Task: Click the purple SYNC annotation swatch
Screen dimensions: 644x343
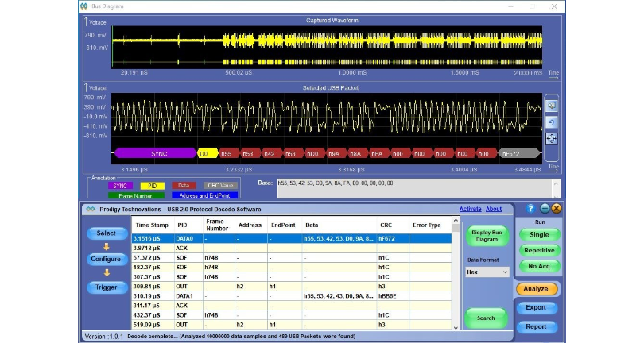Action: 120,186
